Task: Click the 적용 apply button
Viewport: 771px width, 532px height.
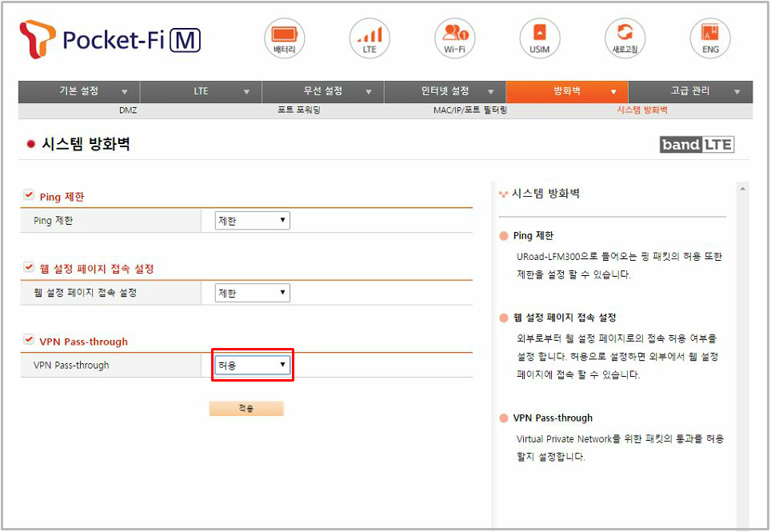Action: pyautogui.click(x=246, y=409)
